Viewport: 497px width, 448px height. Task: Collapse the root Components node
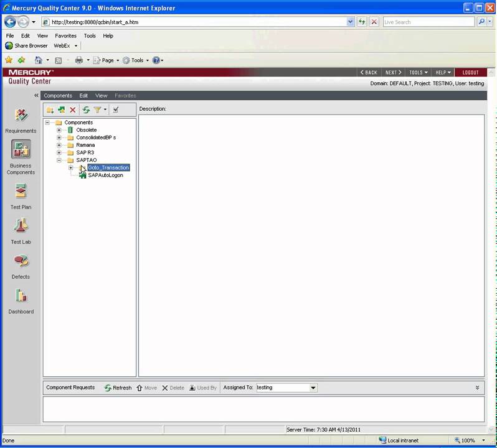[47, 122]
